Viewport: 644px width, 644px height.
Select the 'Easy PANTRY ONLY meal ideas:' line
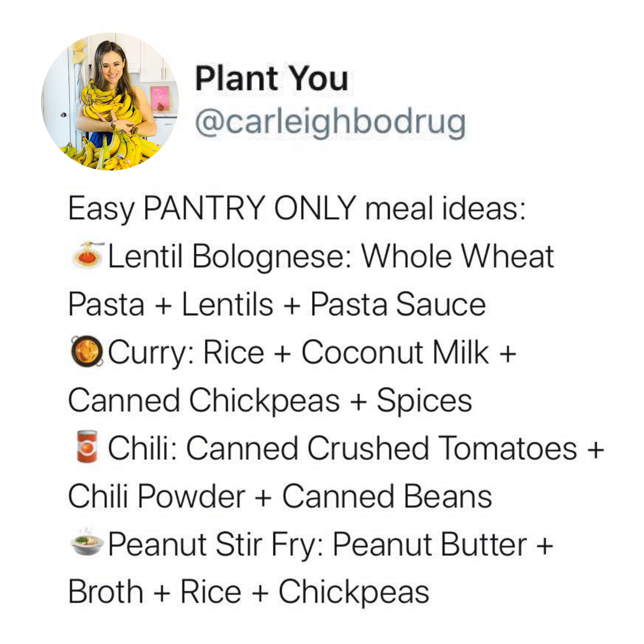297,209
